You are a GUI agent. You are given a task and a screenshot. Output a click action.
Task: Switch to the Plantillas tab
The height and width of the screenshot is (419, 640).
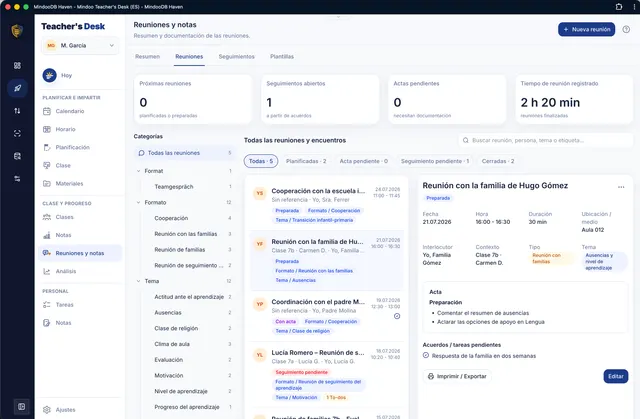click(282, 57)
